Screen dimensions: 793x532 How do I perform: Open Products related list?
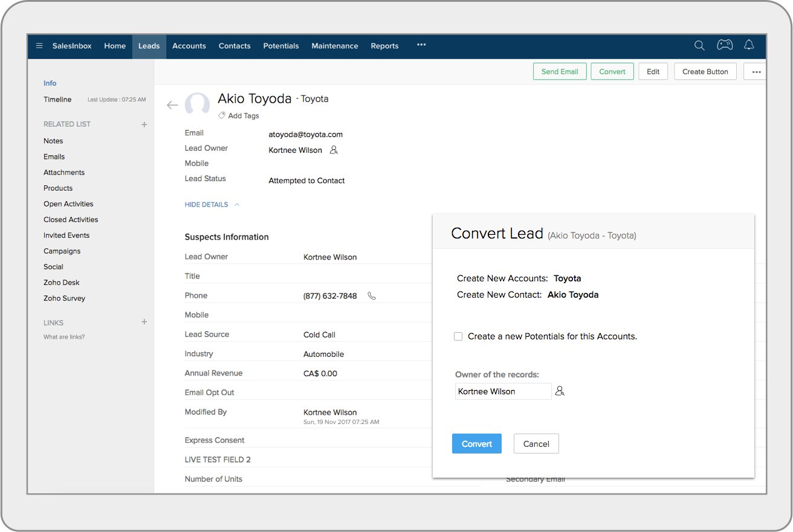(58, 188)
